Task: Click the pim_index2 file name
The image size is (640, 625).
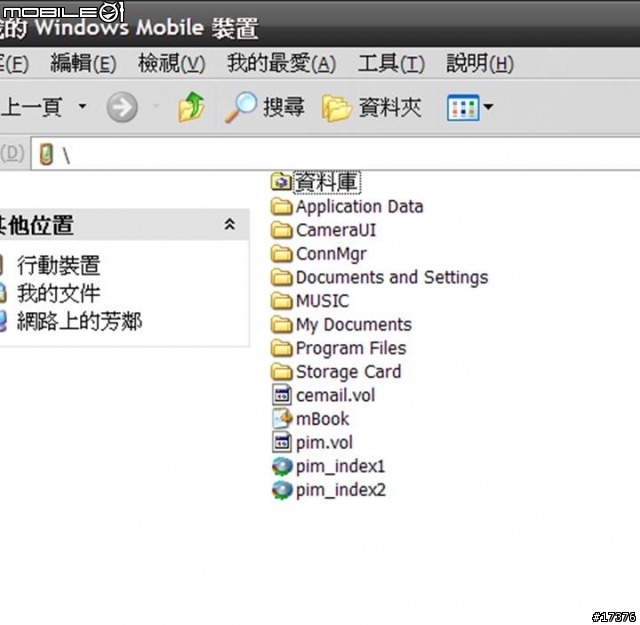Action: (341, 490)
